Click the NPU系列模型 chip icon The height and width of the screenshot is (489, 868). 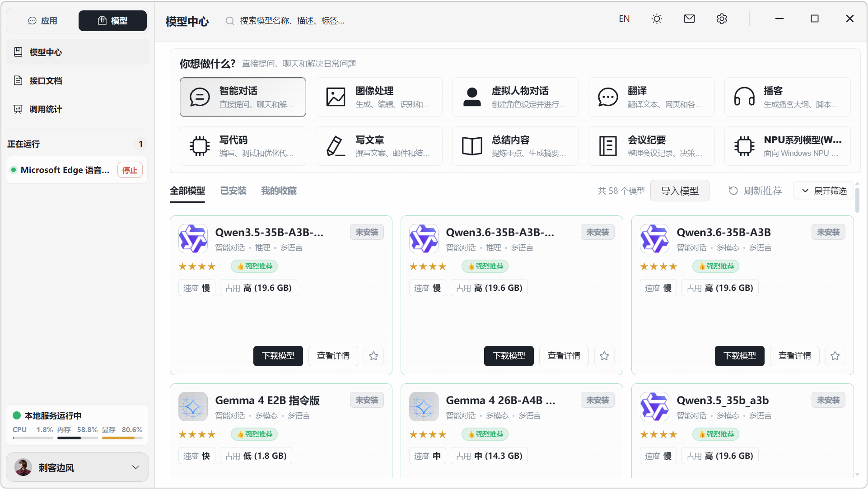click(x=744, y=146)
